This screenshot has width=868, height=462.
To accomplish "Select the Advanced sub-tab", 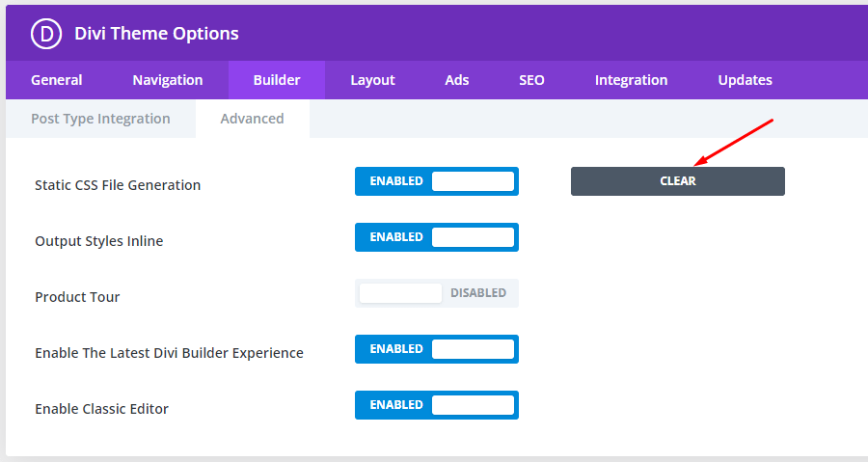I will [253, 119].
